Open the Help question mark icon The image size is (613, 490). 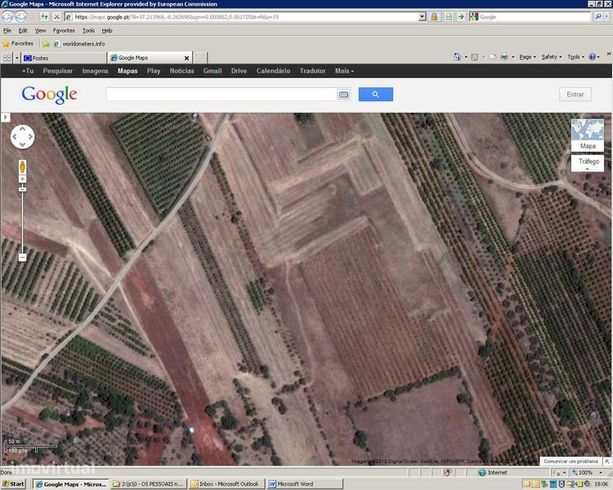click(592, 57)
